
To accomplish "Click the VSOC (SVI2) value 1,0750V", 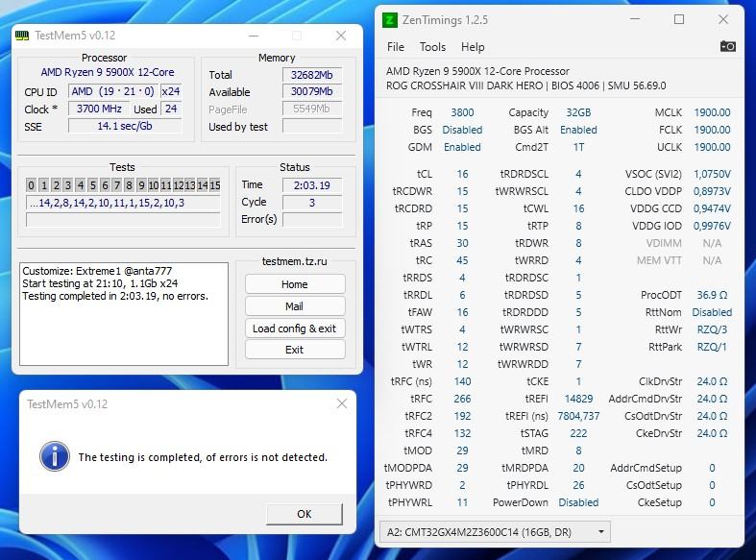I will click(712, 174).
